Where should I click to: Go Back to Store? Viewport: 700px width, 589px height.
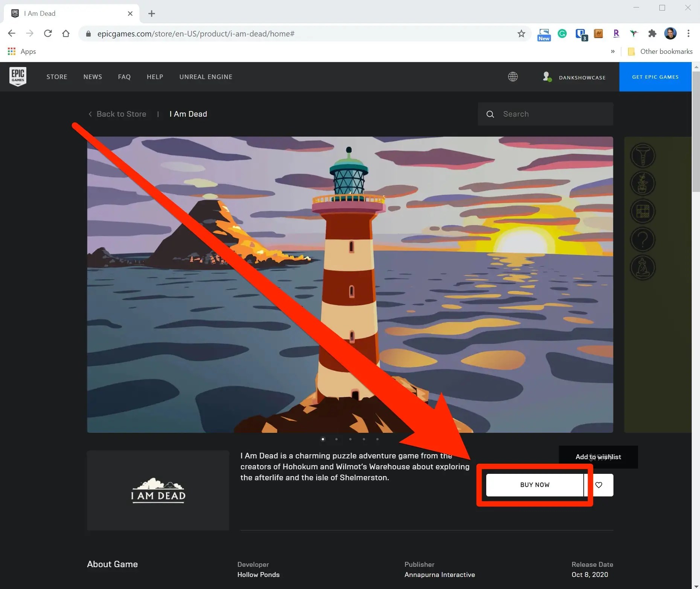(117, 114)
